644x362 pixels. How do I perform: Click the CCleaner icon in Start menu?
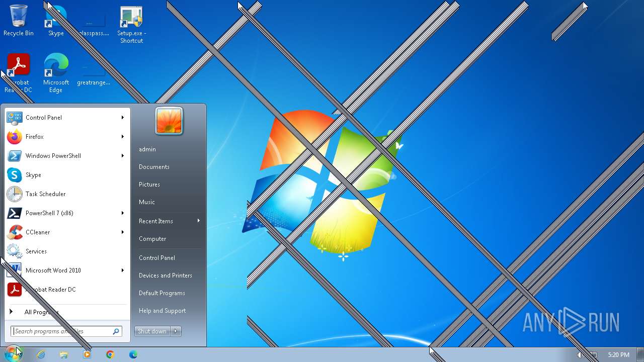15,232
